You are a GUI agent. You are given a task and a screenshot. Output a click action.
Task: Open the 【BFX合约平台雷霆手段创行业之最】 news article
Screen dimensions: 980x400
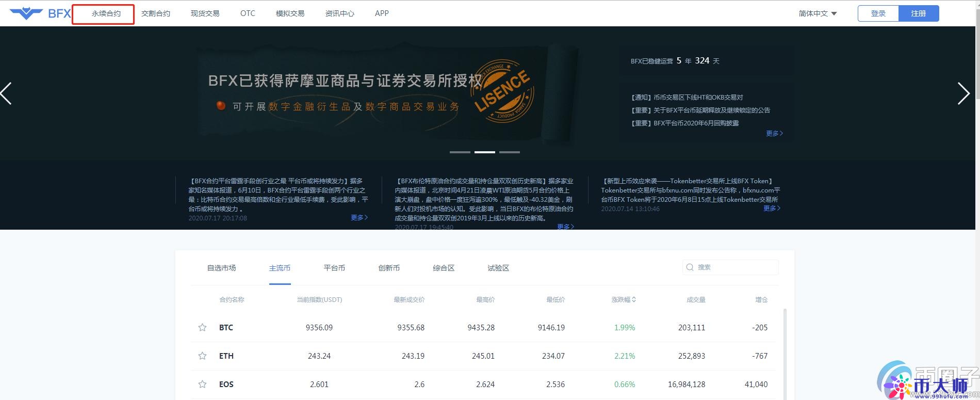click(279, 195)
